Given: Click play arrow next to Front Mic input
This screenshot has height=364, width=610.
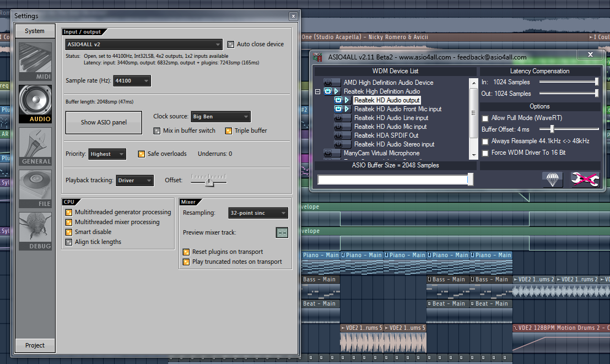Looking at the screenshot, I should (x=347, y=109).
